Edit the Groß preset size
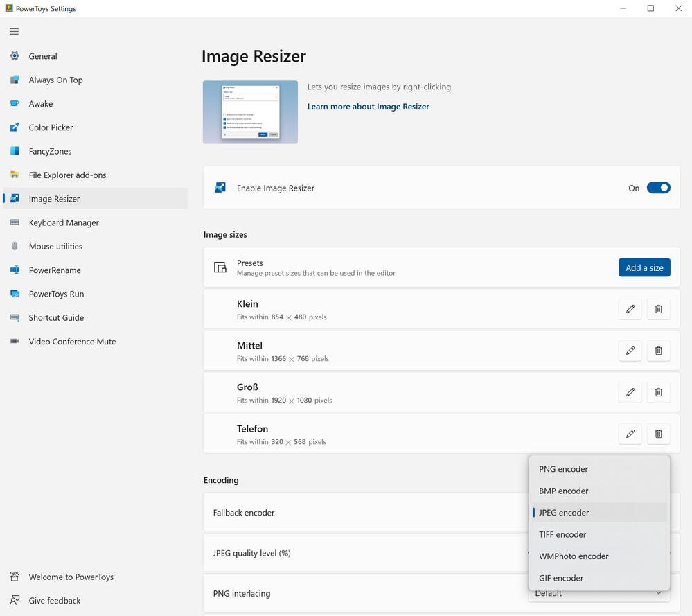Image resolution: width=692 pixels, height=616 pixels. tap(630, 392)
